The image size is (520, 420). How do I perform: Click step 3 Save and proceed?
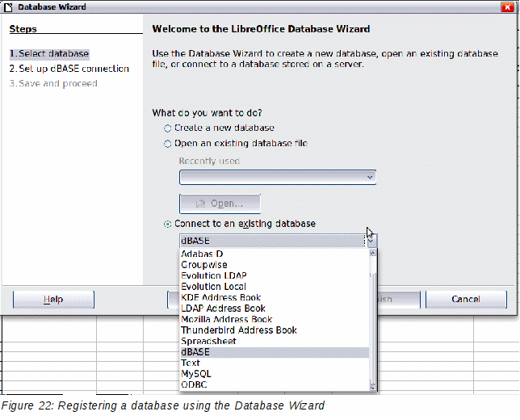coord(53,84)
